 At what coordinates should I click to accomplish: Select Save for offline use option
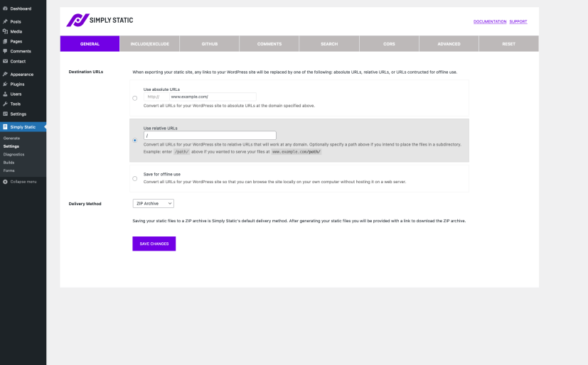(135, 178)
